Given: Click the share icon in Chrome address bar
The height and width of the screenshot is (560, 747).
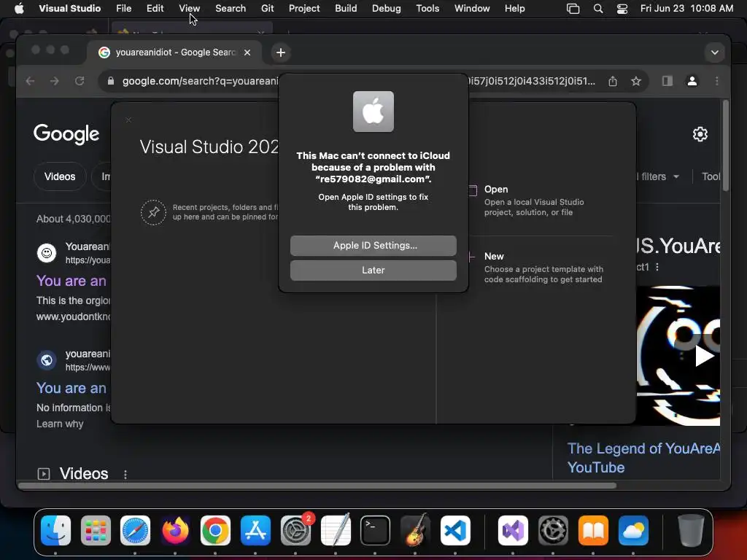Looking at the screenshot, I should tap(613, 81).
